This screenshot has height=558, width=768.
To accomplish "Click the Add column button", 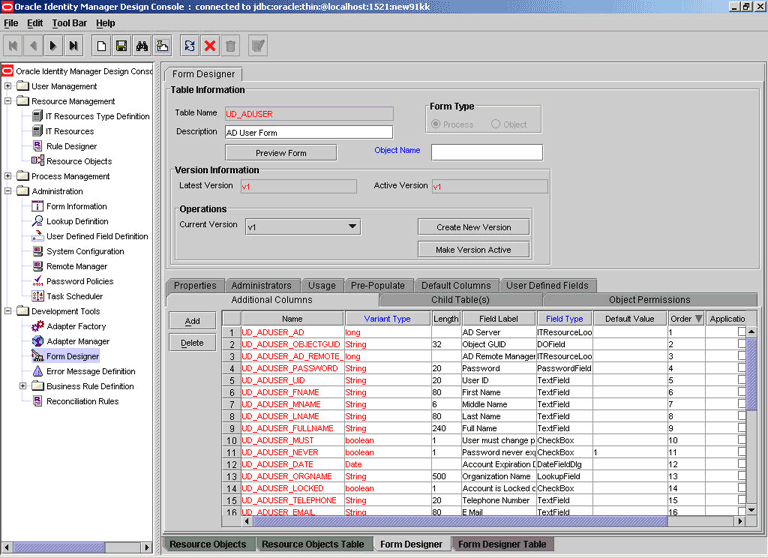I will click(x=192, y=321).
